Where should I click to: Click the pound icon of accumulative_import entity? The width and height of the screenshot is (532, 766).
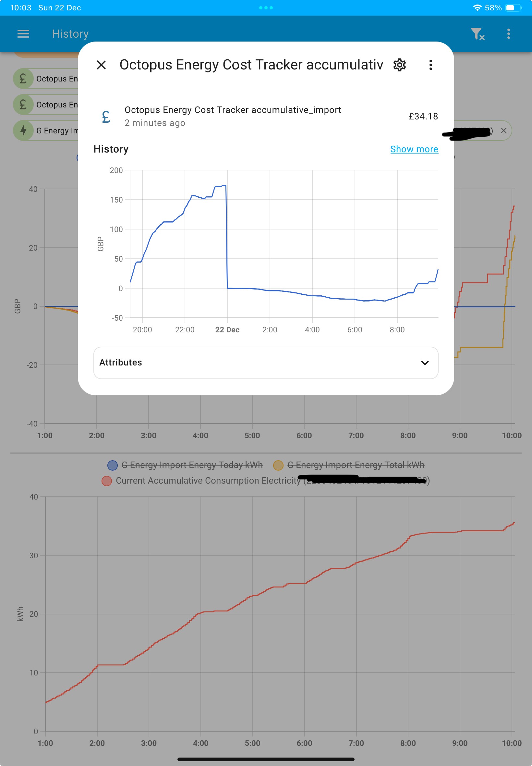[x=106, y=117]
